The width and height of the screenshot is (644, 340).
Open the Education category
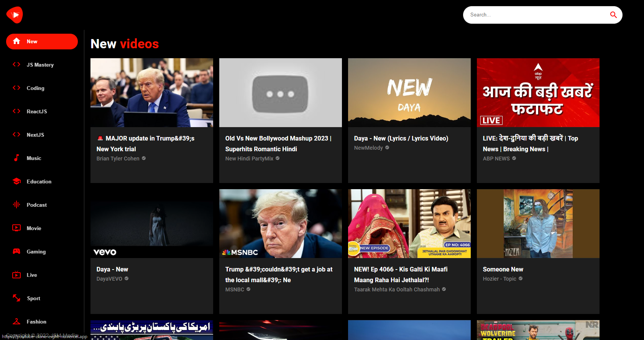tap(42, 181)
